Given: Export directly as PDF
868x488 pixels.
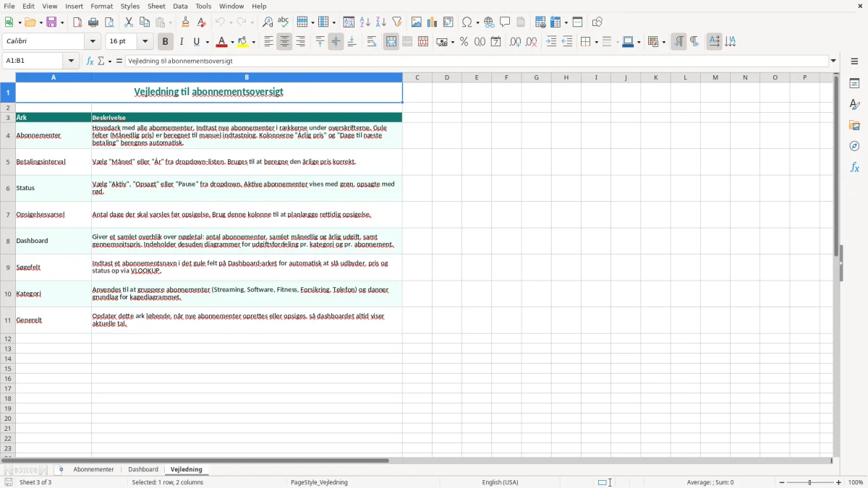Looking at the screenshot, I should click(77, 22).
